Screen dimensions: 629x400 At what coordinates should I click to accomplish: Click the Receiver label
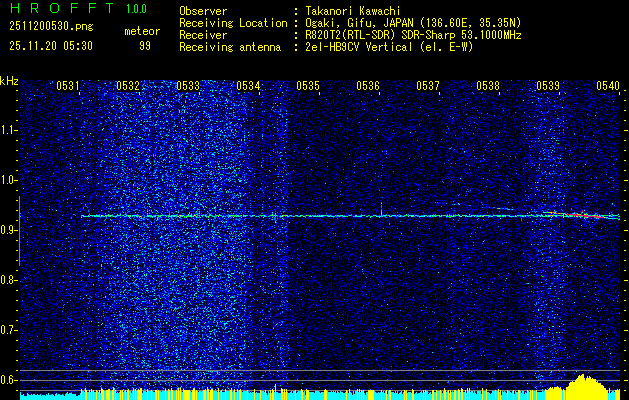coord(203,35)
